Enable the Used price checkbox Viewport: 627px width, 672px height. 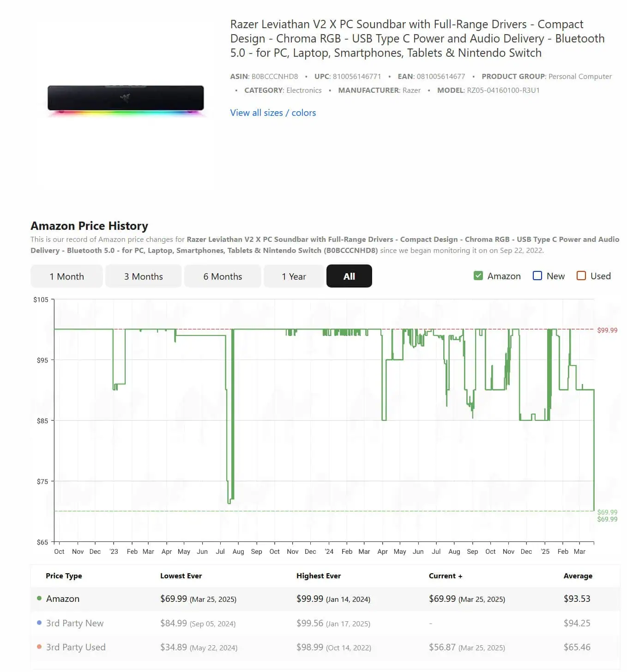tap(581, 276)
